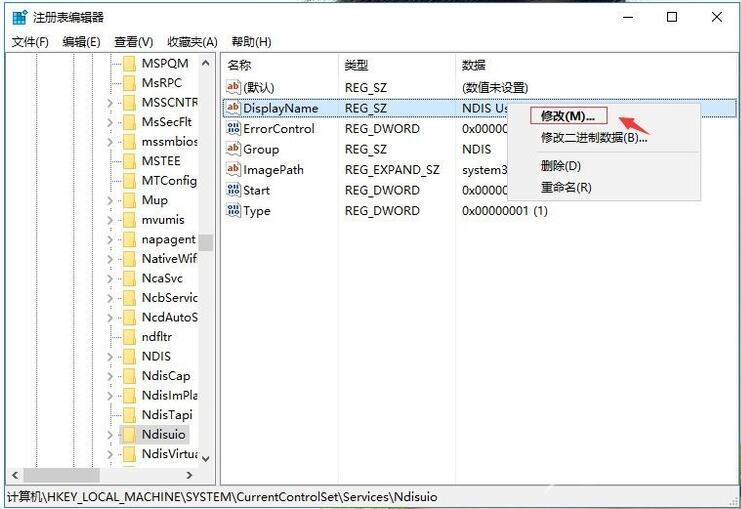741x509 pixels.
Task: Click the tree's vertical scrollbar down arrow
Action: point(206,458)
